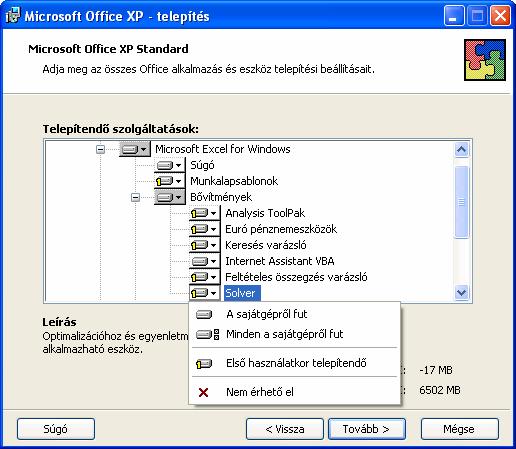
Task: Select Munkalapsablonok in the tree
Action: point(234,181)
